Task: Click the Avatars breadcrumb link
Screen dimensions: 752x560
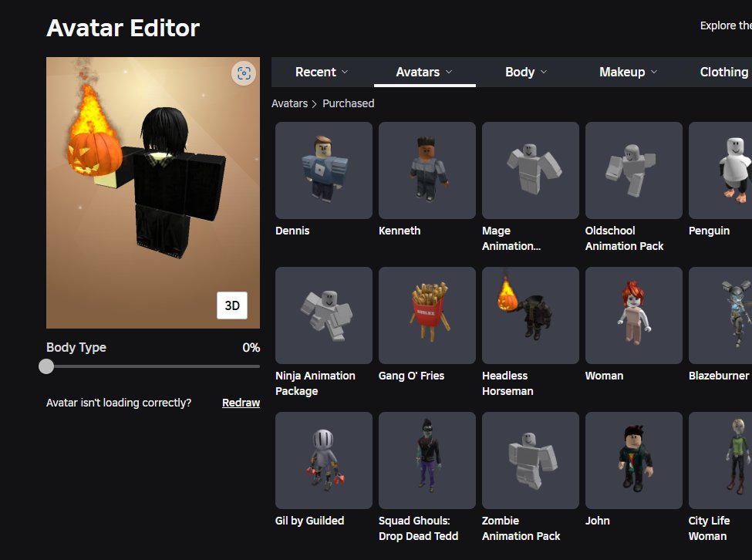Action: (290, 103)
